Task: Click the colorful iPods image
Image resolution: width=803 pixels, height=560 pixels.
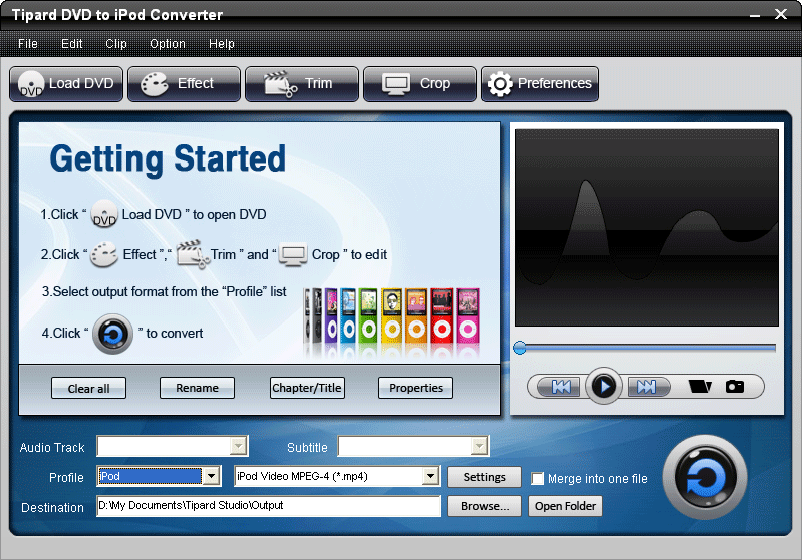Action: (391, 322)
